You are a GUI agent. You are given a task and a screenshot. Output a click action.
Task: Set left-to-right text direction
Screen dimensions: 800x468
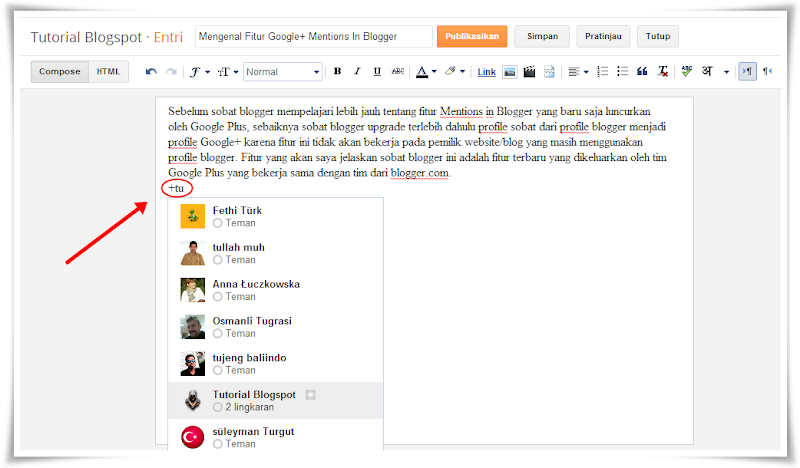(x=747, y=71)
